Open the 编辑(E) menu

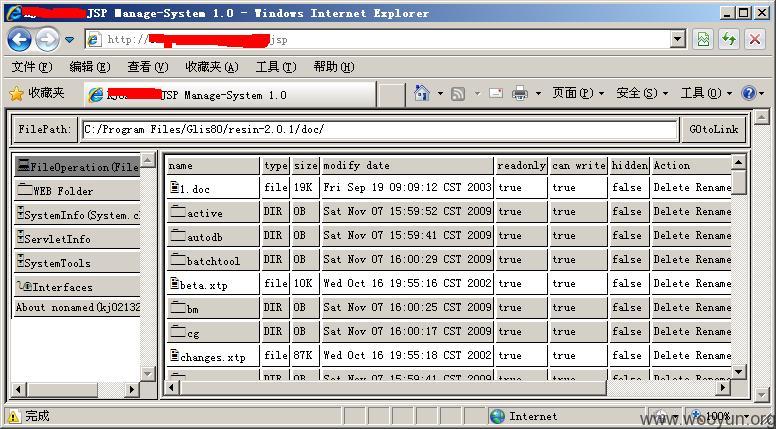[x=90, y=67]
